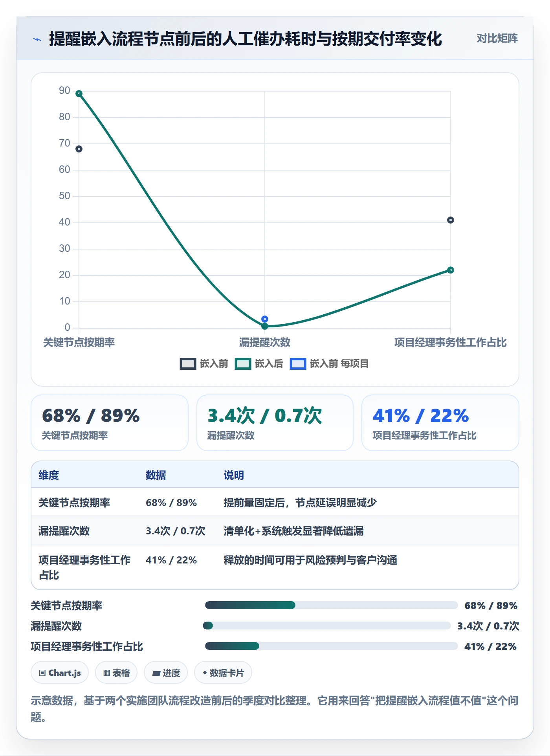Click the 关键节点按期率 progress bar
The image size is (550, 756).
point(331,605)
